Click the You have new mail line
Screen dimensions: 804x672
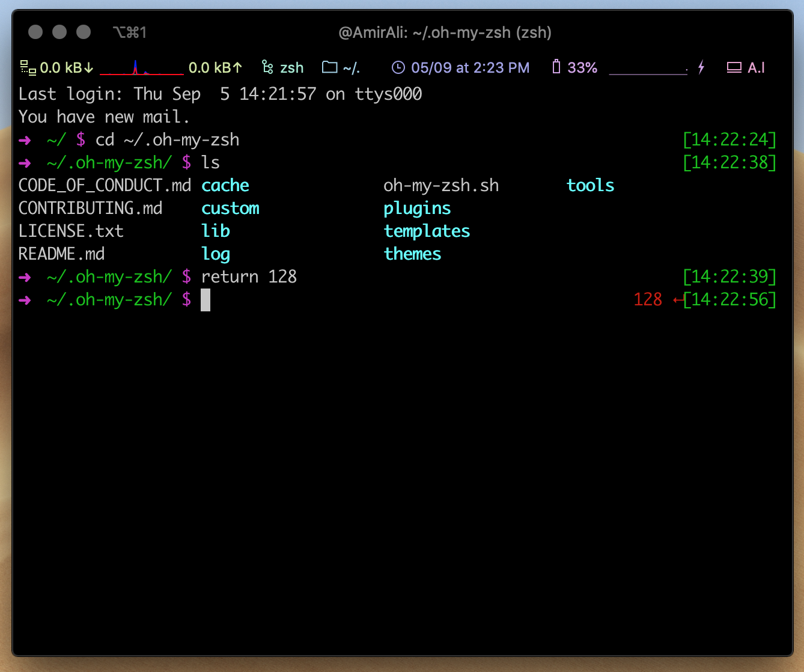coord(104,117)
